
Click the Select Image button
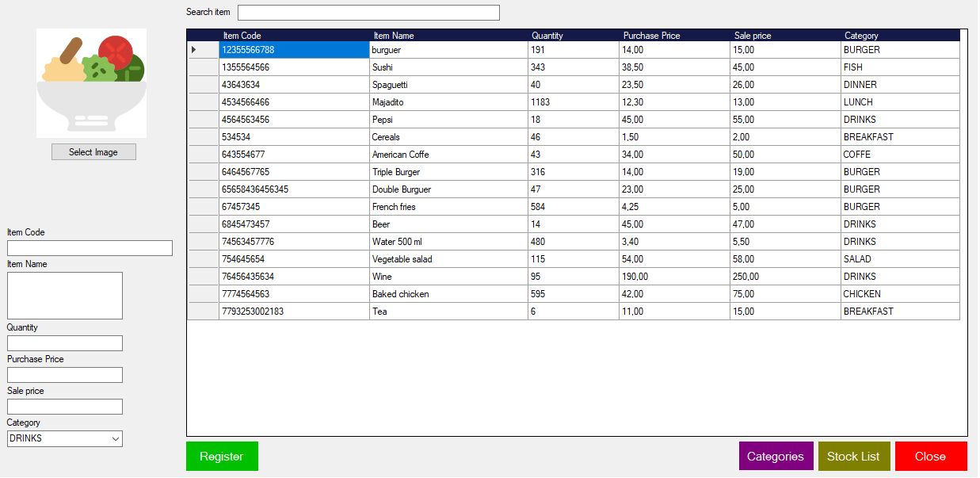tap(93, 152)
